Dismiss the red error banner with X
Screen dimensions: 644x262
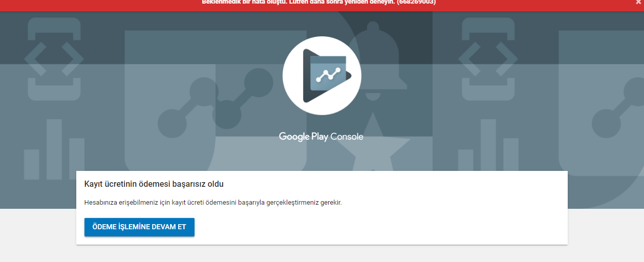click(637, 2)
